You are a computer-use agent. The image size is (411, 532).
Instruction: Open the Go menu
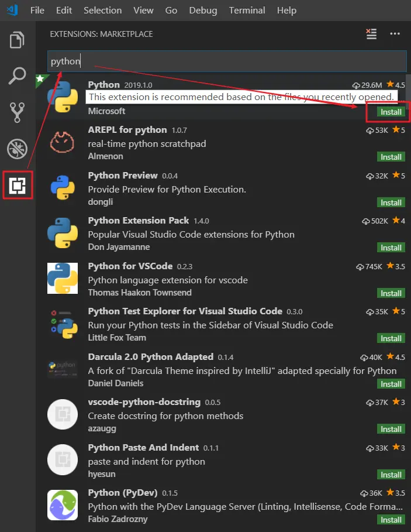coord(171,11)
